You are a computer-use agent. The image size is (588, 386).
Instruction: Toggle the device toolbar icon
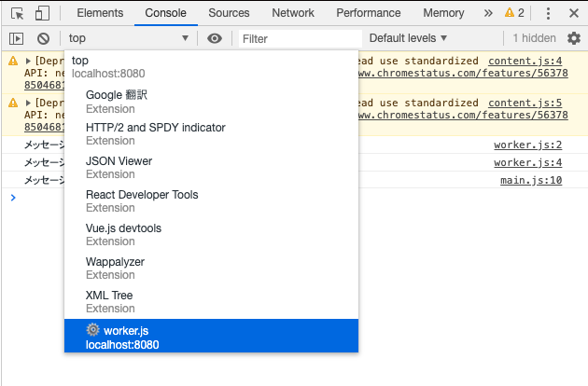click(x=43, y=13)
